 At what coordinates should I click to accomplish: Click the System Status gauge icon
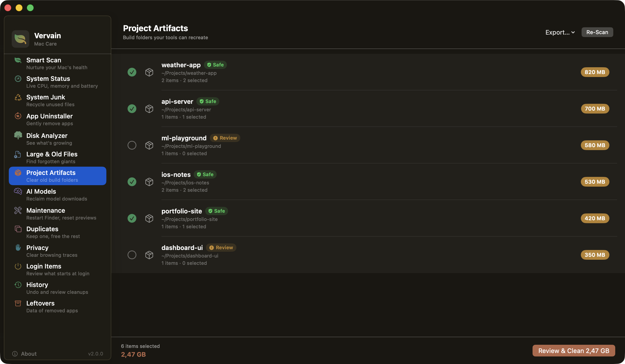tap(18, 79)
